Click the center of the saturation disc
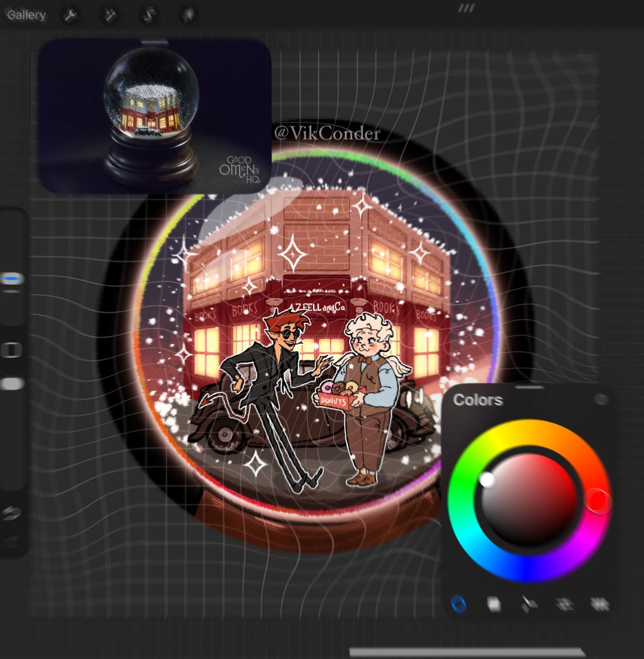The height and width of the screenshot is (659, 644). tap(529, 501)
